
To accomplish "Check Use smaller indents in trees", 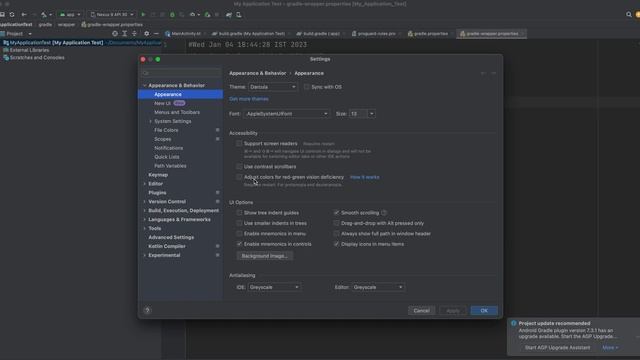I will tap(239, 223).
